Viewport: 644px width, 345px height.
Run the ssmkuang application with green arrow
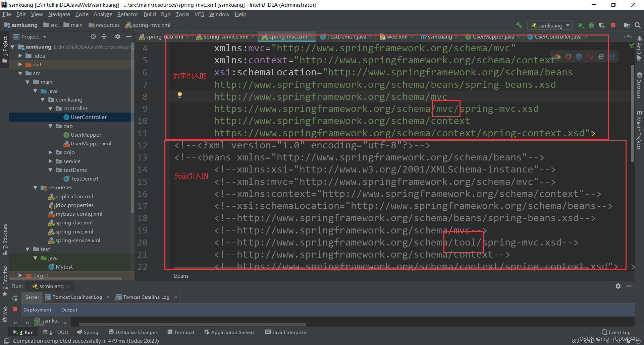[x=581, y=25]
